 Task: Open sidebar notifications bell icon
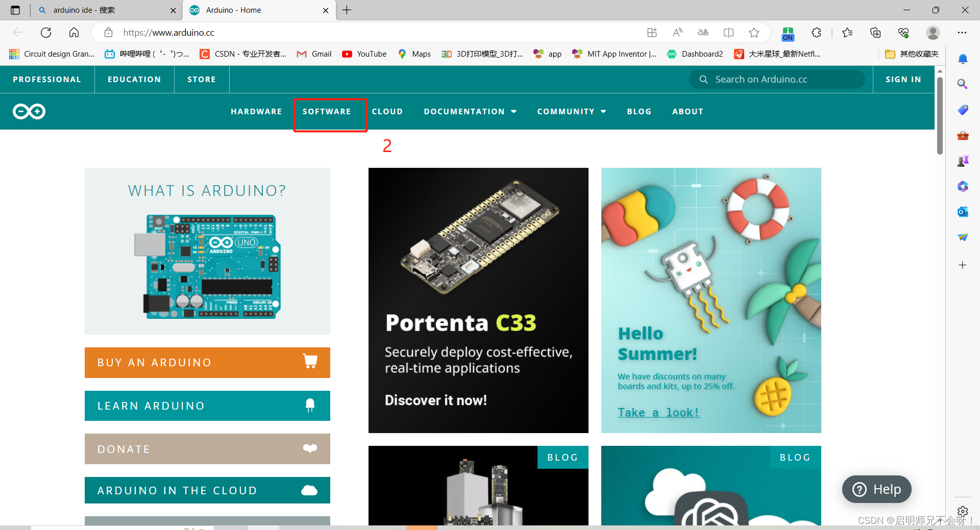tap(963, 59)
